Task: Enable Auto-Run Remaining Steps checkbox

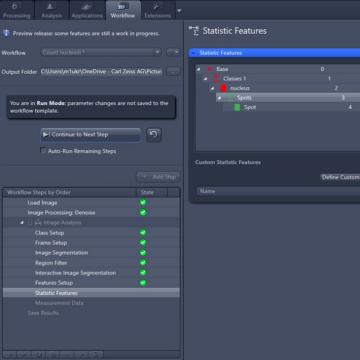Action: click(x=43, y=151)
